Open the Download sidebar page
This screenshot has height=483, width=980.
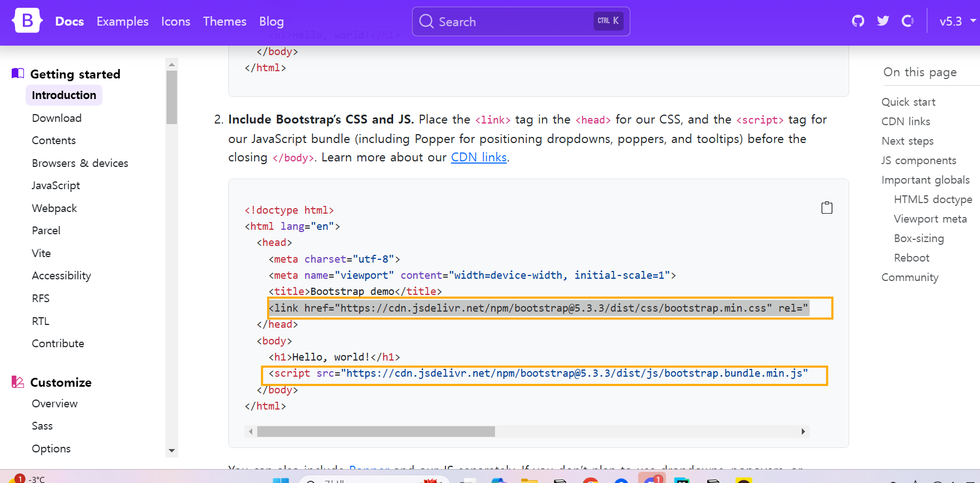tap(57, 118)
